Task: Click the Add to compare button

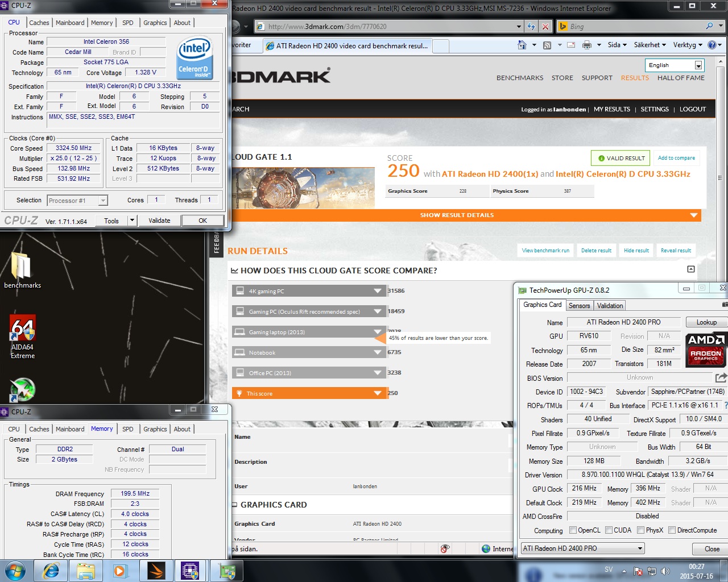Action: point(676,158)
